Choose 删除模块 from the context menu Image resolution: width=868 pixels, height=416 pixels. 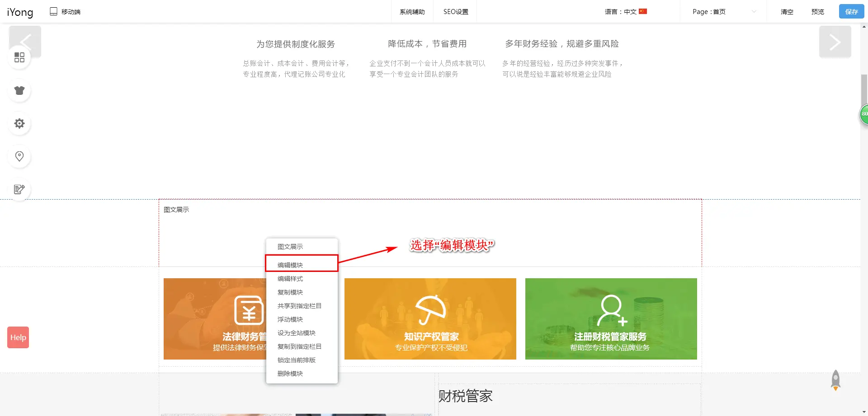pyautogui.click(x=290, y=374)
